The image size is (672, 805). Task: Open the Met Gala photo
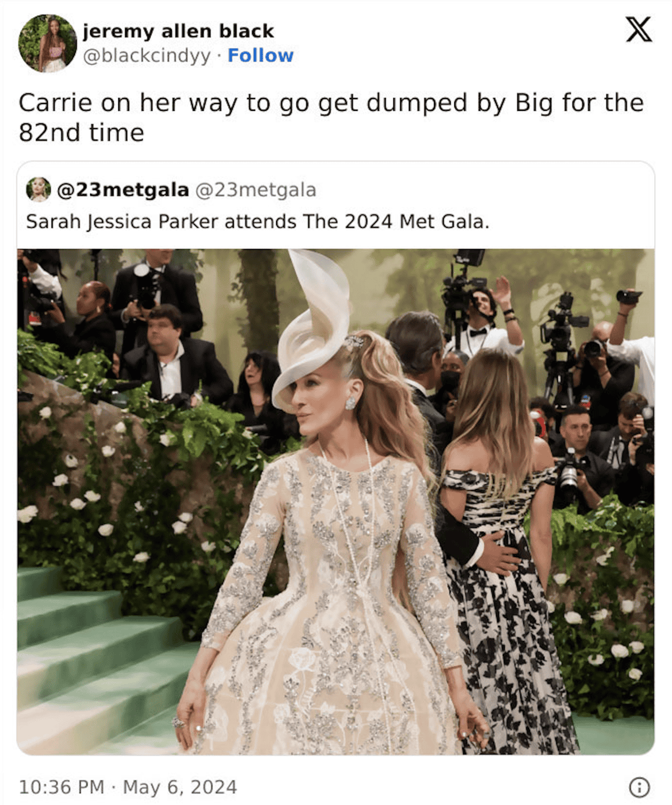pyautogui.click(x=335, y=502)
